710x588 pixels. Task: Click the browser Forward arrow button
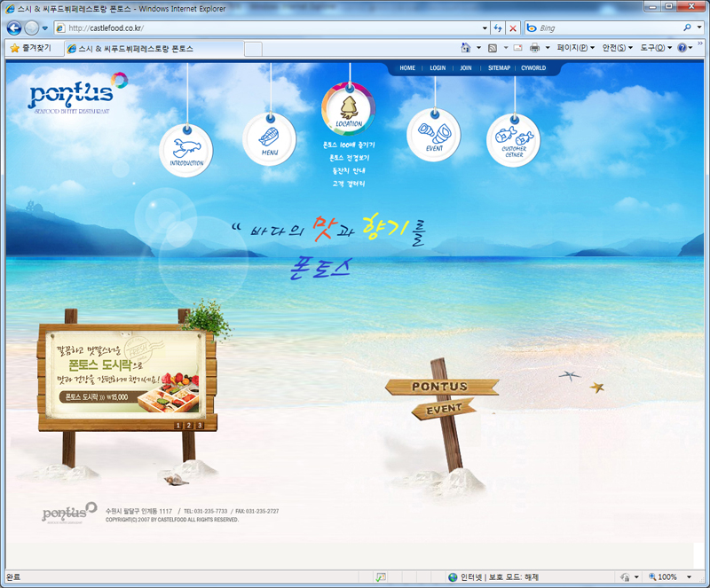(31, 28)
